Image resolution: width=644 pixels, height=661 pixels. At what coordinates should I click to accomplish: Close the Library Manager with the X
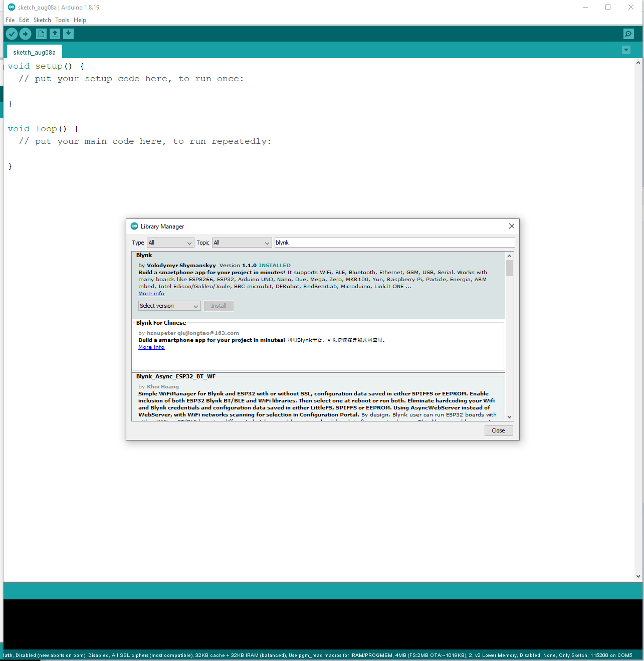[x=512, y=226]
